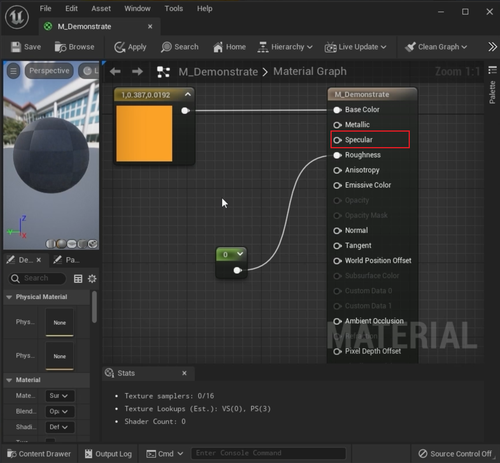Image resolution: width=500 pixels, height=463 pixels.
Task: Expand the constant 0 node chevron
Action: tap(240, 254)
